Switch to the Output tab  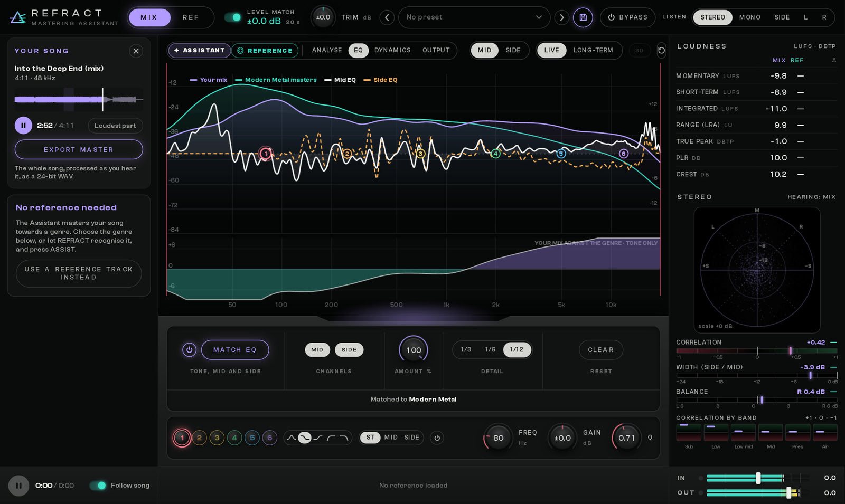[x=436, y=50]
